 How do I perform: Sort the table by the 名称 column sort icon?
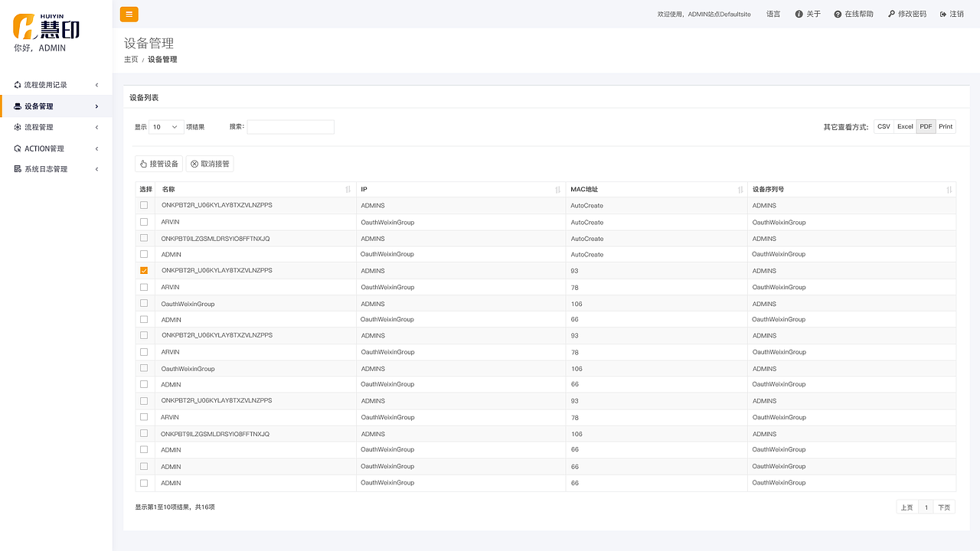click(348, 190)
